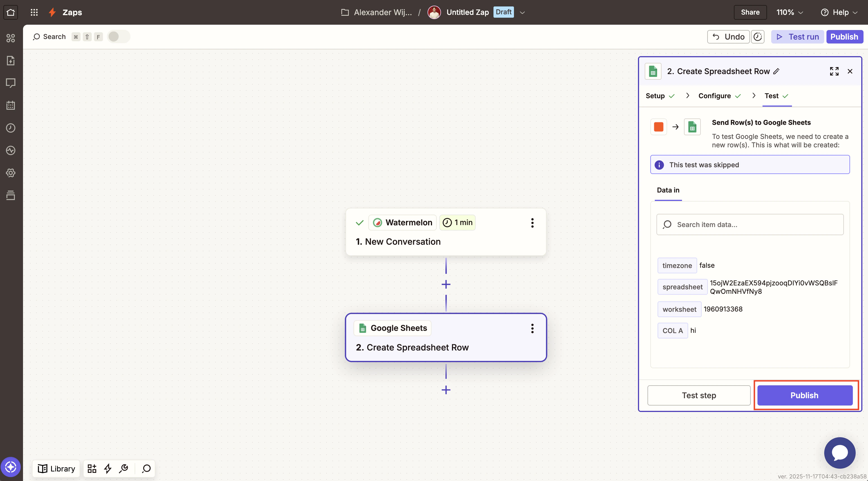Open the page-with-bolt icon in left sidebar
Image resolution: width=868 pixels, height=481 pixels.
[x=11, y=61]
